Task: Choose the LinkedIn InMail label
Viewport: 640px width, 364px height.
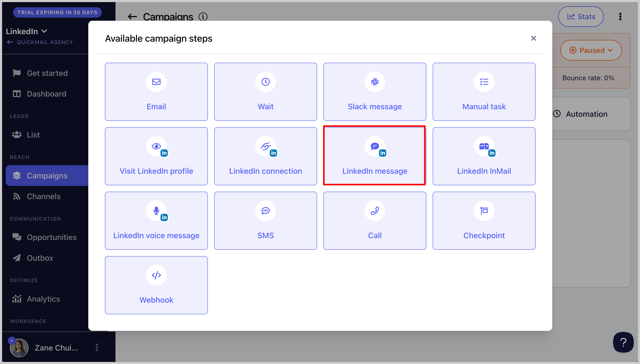Action: 484,171
